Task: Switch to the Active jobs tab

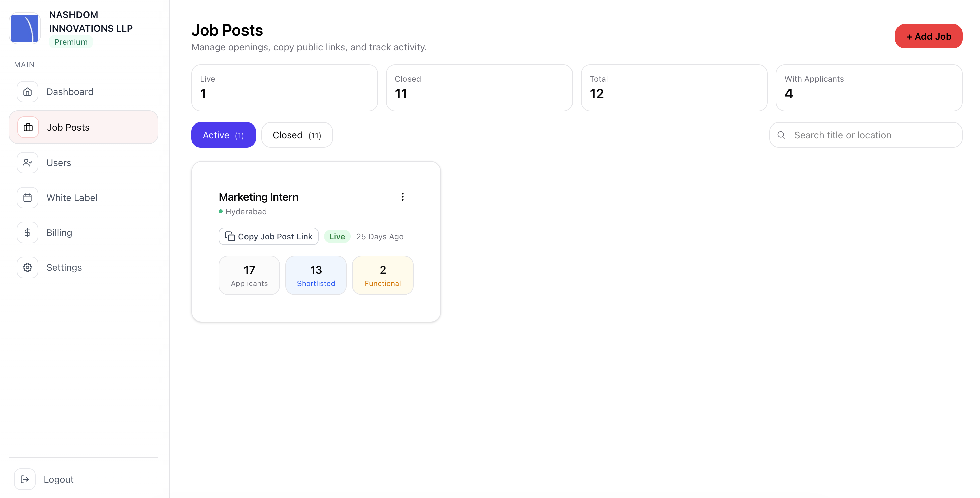Action: pos(223,135)
